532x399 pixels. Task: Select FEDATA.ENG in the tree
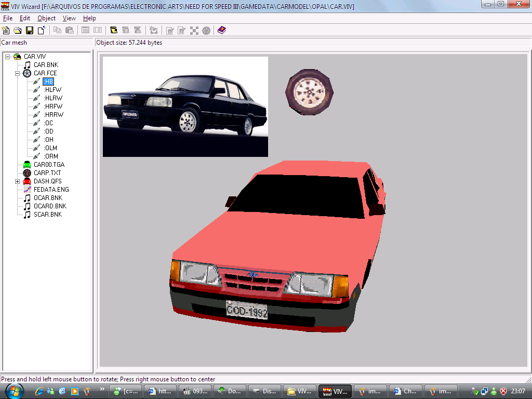click(51, 190)
